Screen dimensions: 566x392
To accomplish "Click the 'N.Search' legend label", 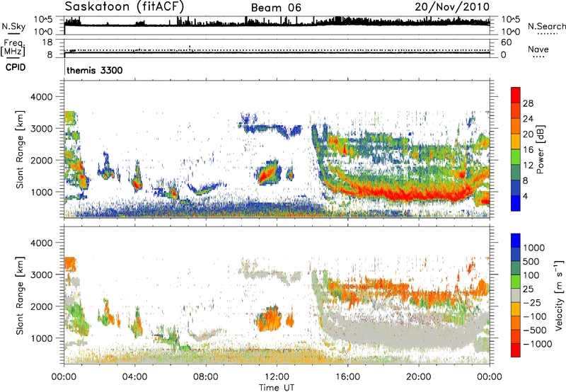I will [546, 26].
